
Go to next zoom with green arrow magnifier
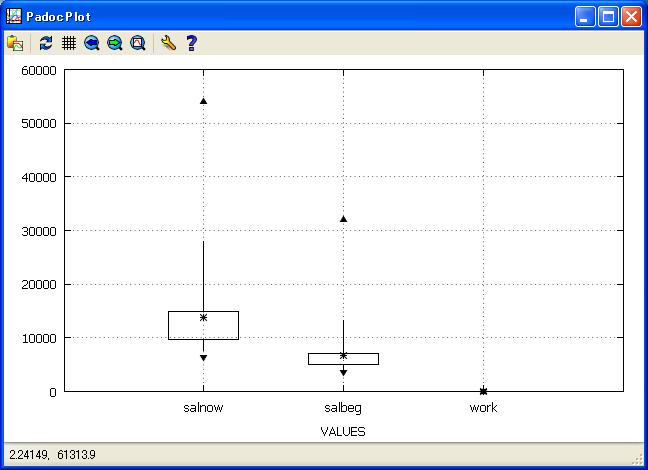pyautogui.click(x=115, y=43)
